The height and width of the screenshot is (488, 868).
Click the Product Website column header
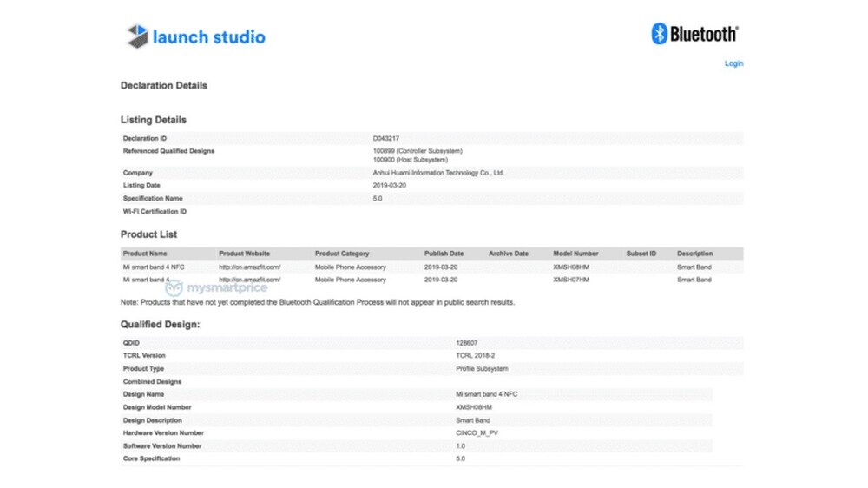[x=244, y=254]
